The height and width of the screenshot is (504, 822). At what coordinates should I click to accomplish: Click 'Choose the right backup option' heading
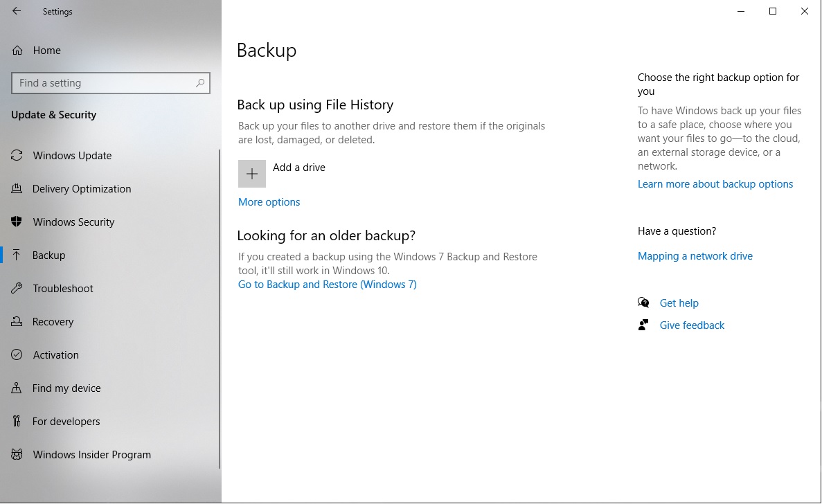(718, 84)
